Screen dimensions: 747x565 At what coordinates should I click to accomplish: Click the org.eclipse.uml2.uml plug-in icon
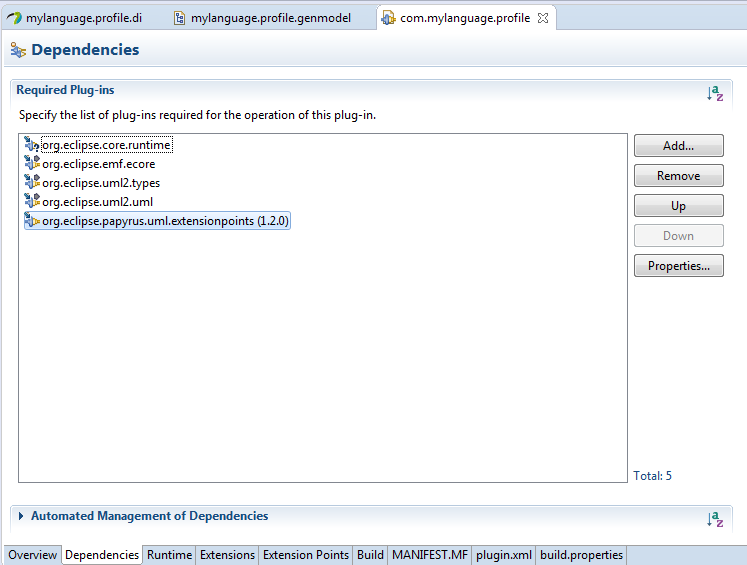click(x=32, y=202)
